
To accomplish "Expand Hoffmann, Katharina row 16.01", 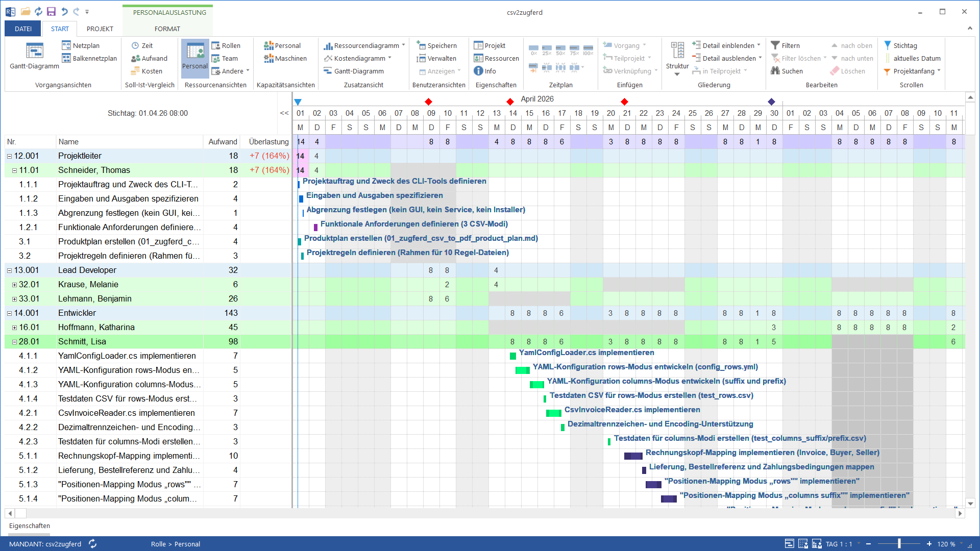I will coord(14,328).
